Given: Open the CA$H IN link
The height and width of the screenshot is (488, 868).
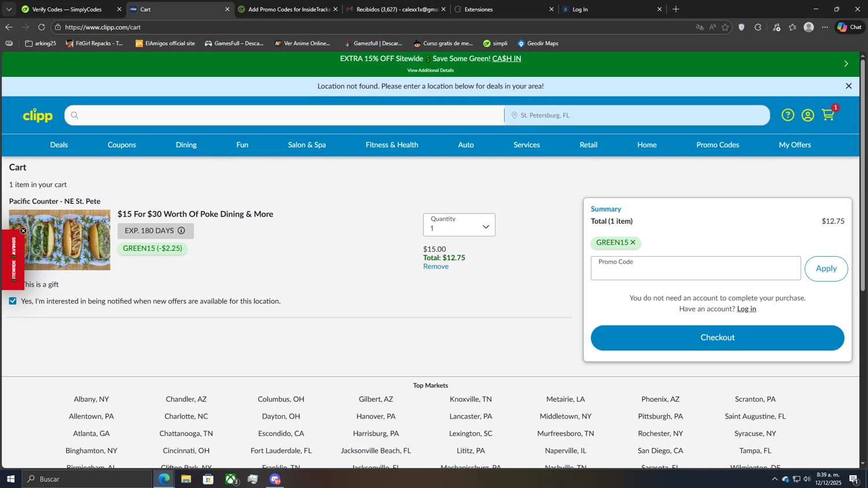Looking at the screenshot, I should [x=506, y=58].
